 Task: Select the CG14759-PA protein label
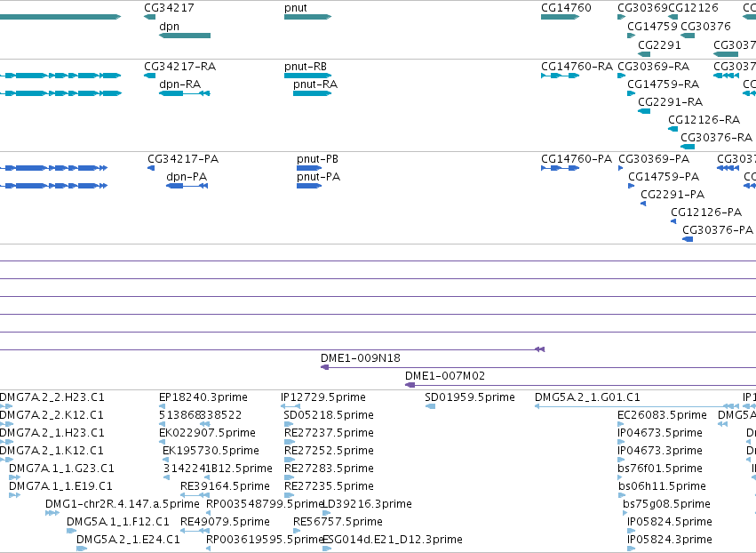click(664, 177)
